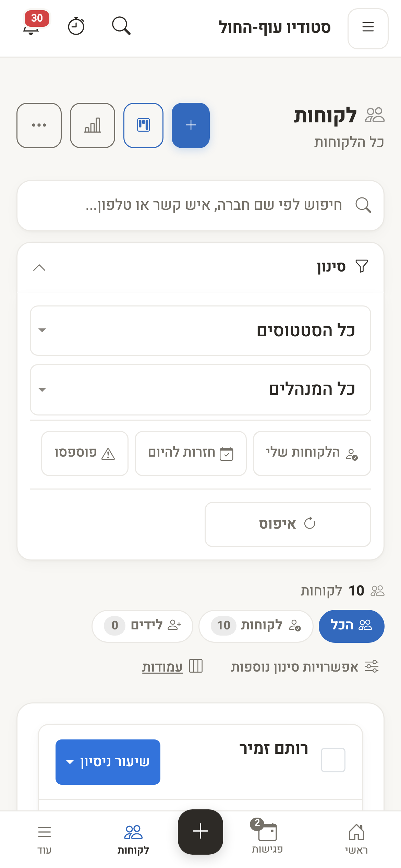Open the hamburger menu button
Screen dimensions: 401x868
point(368,29)
